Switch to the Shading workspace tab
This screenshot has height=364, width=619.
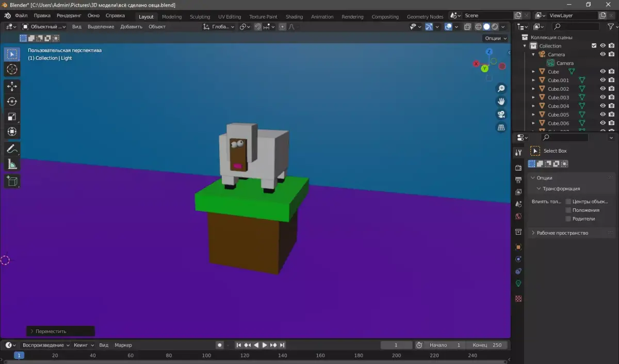294,16
